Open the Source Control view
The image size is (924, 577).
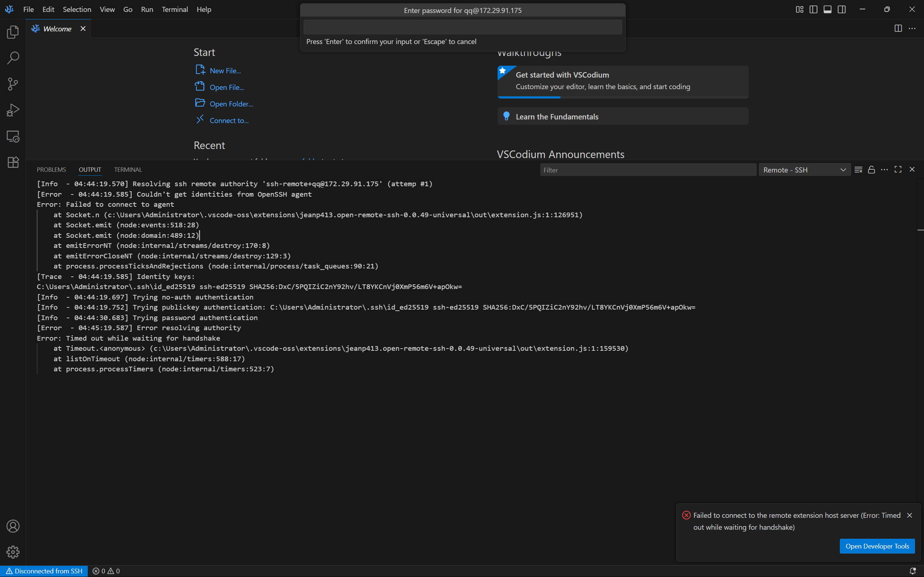(x=13, y=84)
